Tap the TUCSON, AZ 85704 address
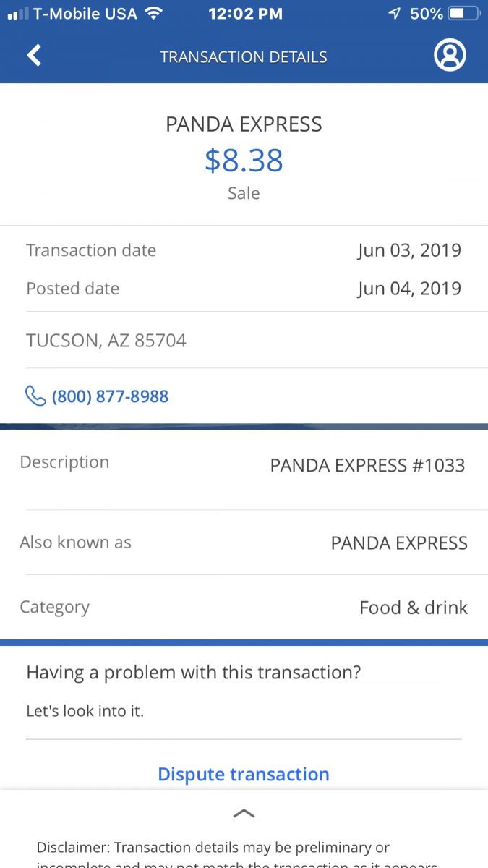The width and height of the screenshot is (488, 868). (x=106, y=340)
